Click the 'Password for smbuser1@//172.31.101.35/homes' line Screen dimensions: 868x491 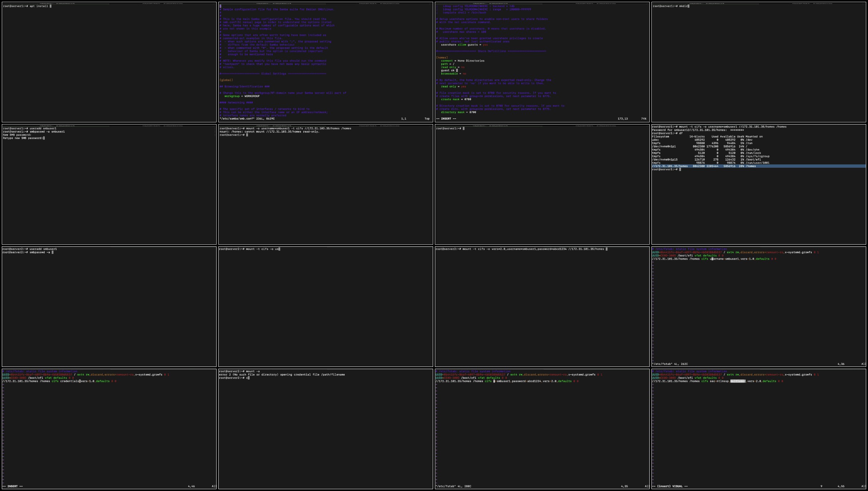(x=698, y=130)
